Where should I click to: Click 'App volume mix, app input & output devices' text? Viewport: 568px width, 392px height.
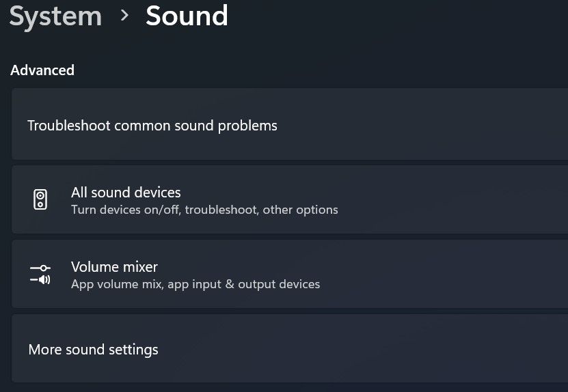click(195, 284)
